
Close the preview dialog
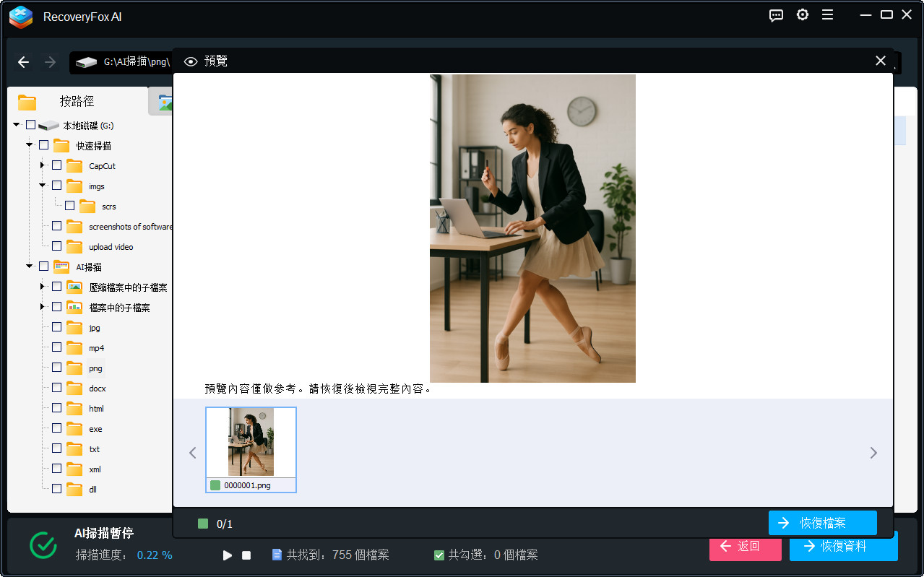[880, 61]
